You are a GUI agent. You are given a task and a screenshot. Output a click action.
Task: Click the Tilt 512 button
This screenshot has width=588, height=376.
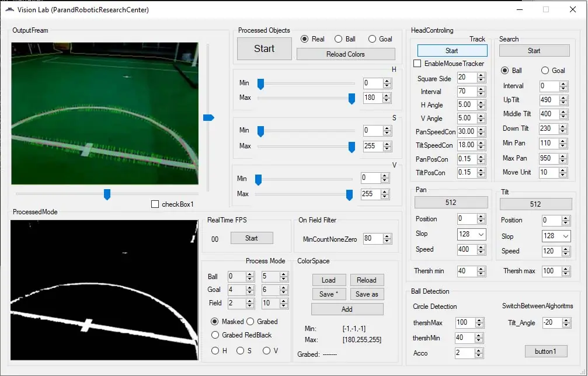[x=536, y=204]
